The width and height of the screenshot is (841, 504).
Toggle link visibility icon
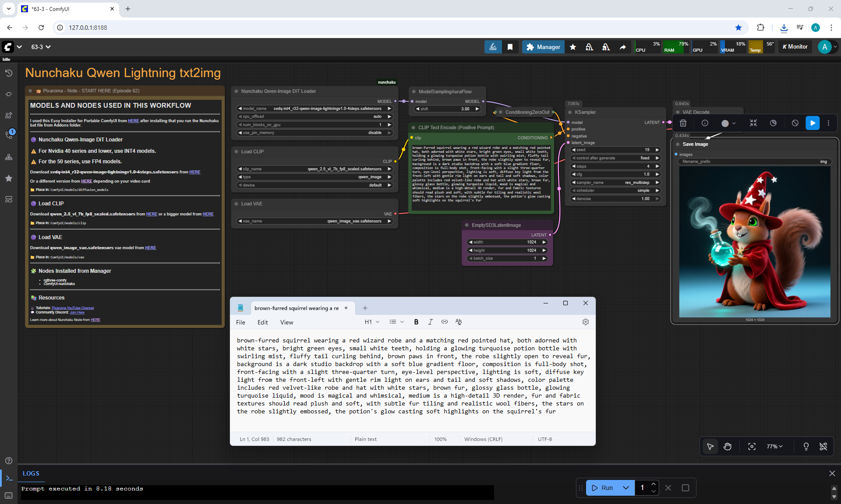[823, 446]
